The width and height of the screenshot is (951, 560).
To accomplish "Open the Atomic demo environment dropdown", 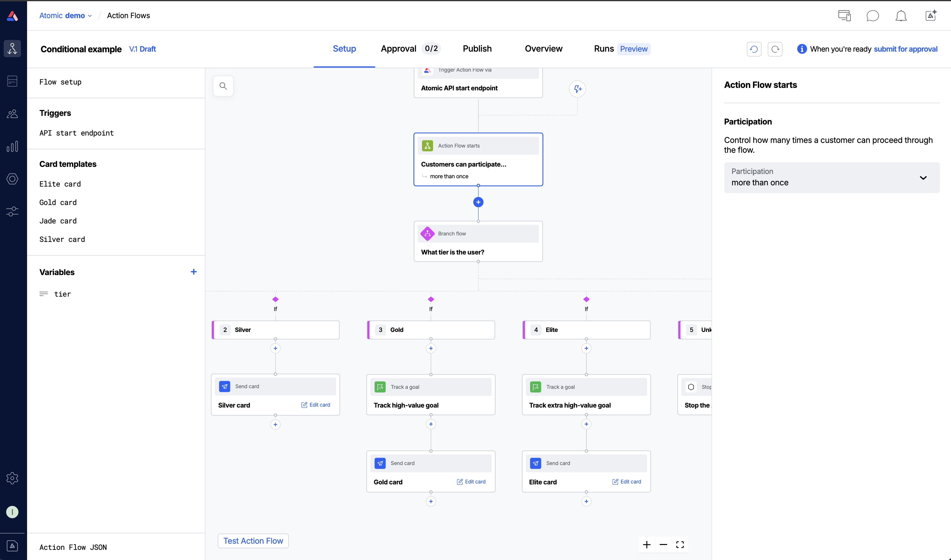I will click(x=65, y=15).
